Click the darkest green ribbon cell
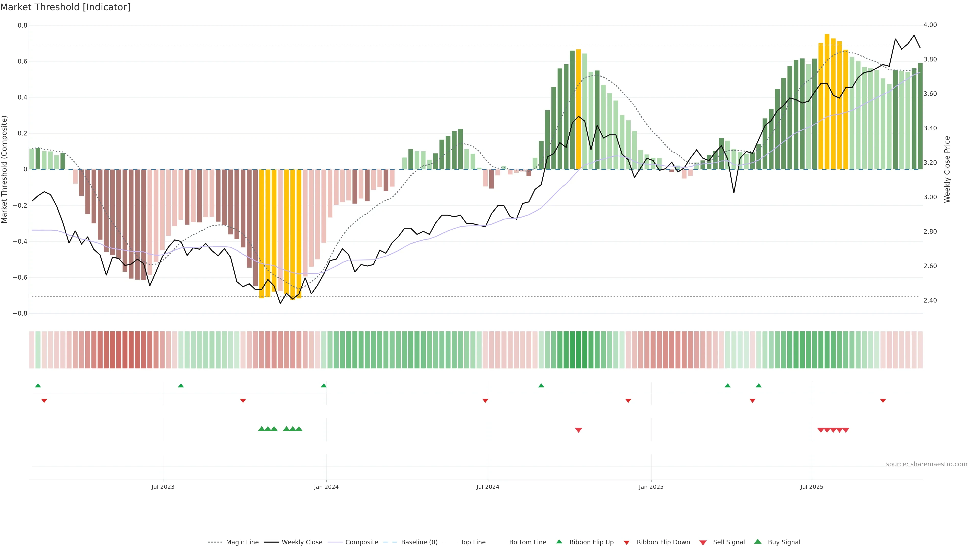The height and width of the screenshot is (551, 980). point(578,350)
